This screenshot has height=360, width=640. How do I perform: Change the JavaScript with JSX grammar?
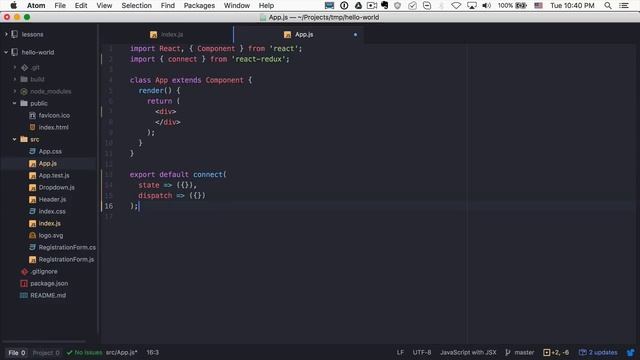tap(468, 353)
